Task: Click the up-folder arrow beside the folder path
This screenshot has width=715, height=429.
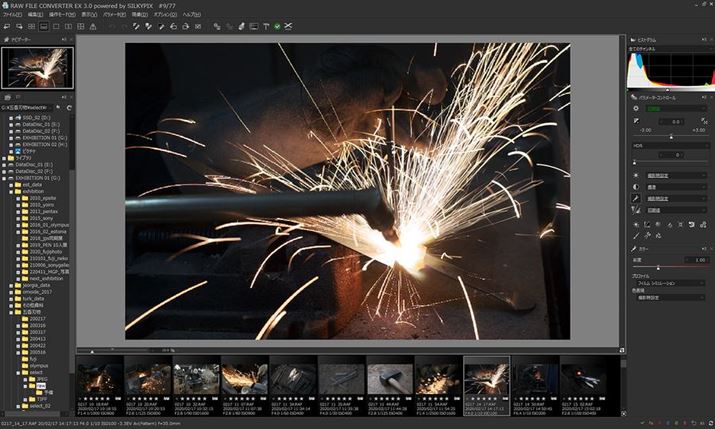Action: 58,108
